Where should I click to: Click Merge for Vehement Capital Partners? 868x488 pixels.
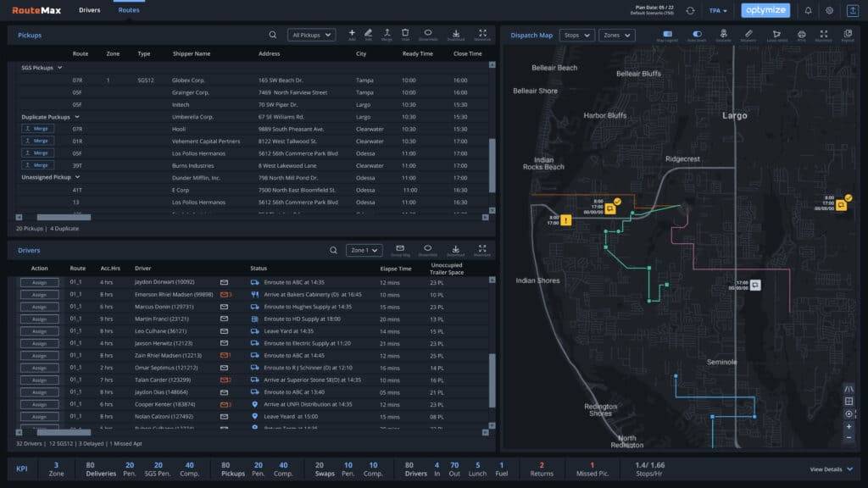37,141
